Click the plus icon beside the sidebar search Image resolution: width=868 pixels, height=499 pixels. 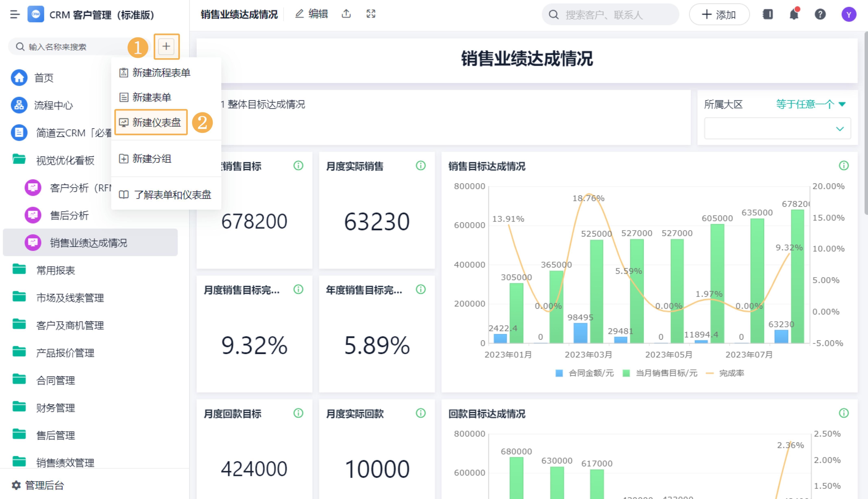pyautogui.click(x=166, y=46)
